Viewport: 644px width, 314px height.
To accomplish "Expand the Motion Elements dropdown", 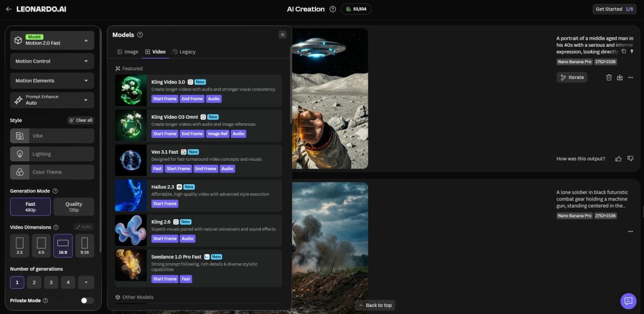I will tap(52, 81).
